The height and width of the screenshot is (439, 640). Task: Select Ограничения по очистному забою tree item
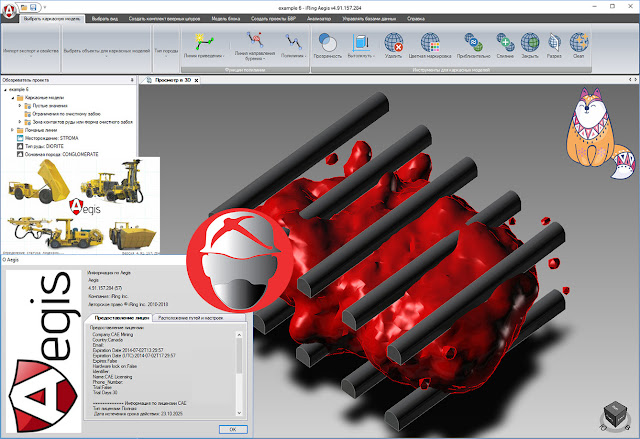[x=67, y=114]
